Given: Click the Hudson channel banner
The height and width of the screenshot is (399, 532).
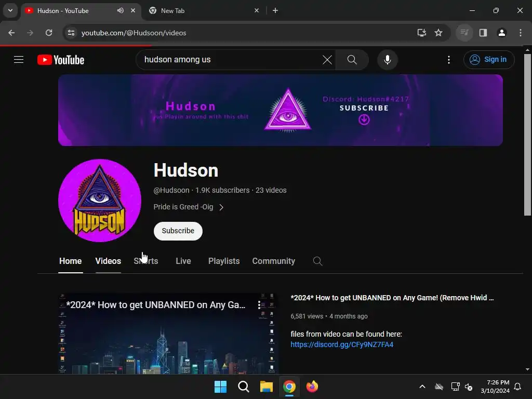Looking at the screenshot, I should [280, 110].
